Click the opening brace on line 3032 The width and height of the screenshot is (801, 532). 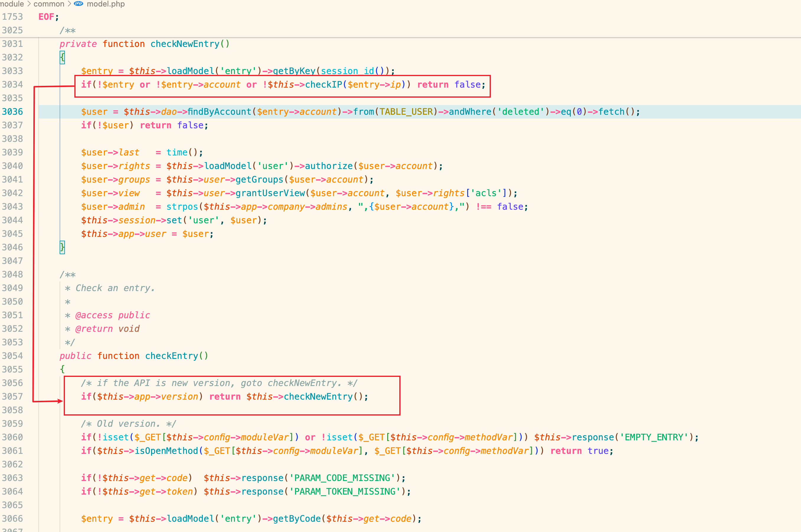point(62,58)
